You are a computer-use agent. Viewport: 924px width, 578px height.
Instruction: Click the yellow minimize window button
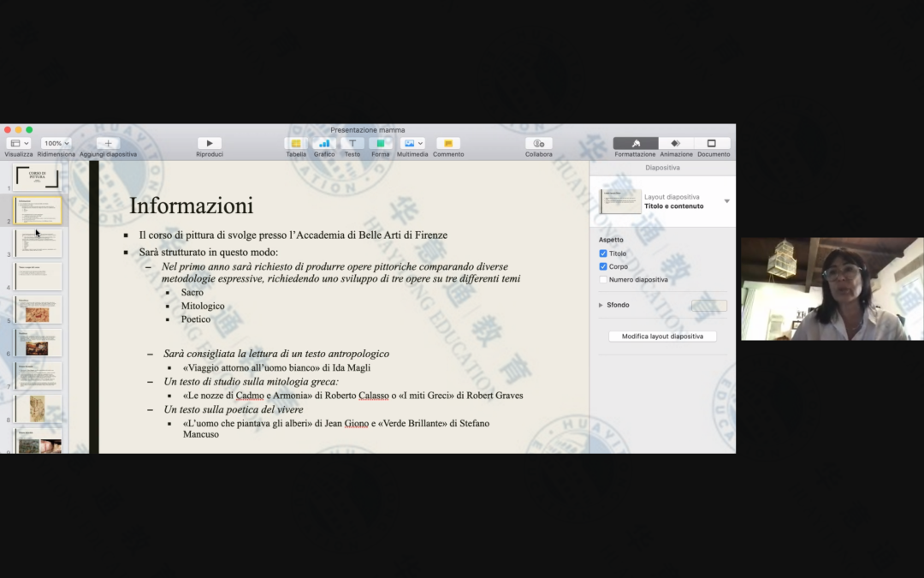[x=18, y=130]
